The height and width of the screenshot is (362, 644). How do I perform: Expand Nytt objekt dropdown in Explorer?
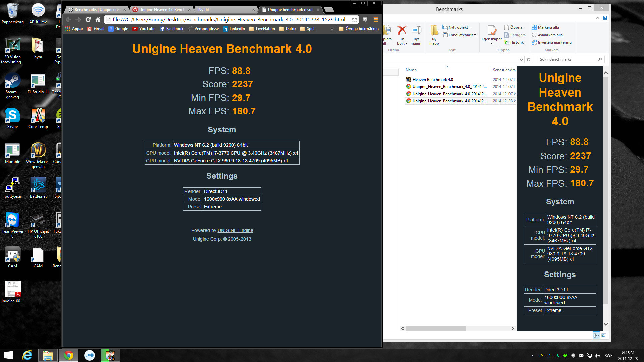tap(457, 27)
